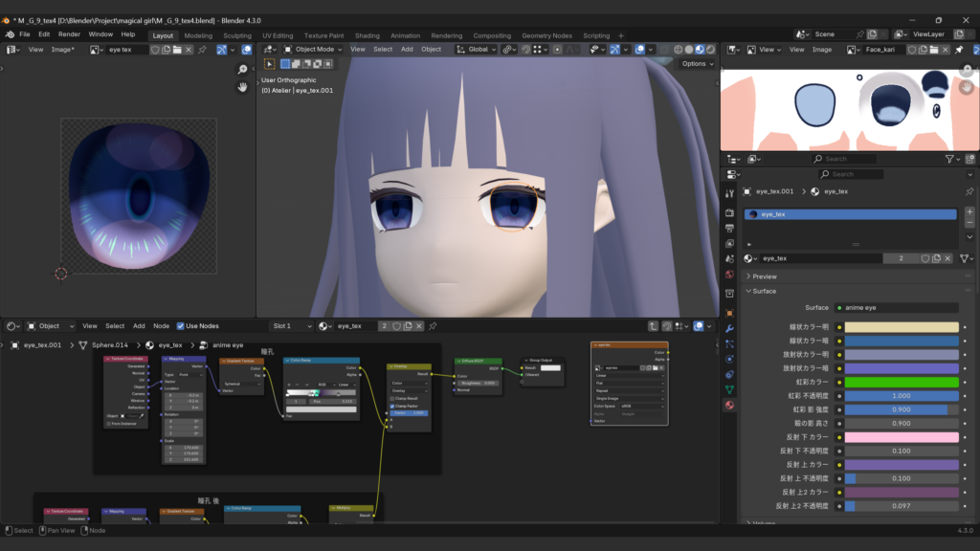This screenshot has width=980, height=551.
Task: Open the Render menu in top bar
Action: pos(69,34)
